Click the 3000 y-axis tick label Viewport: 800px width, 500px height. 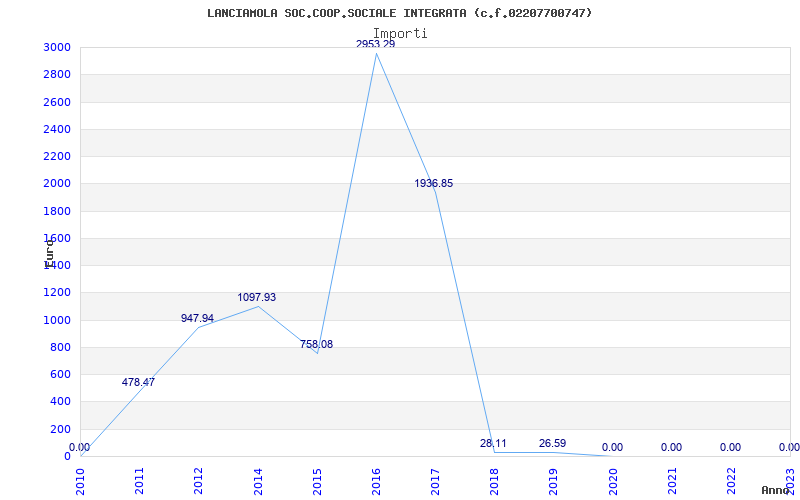57,47
